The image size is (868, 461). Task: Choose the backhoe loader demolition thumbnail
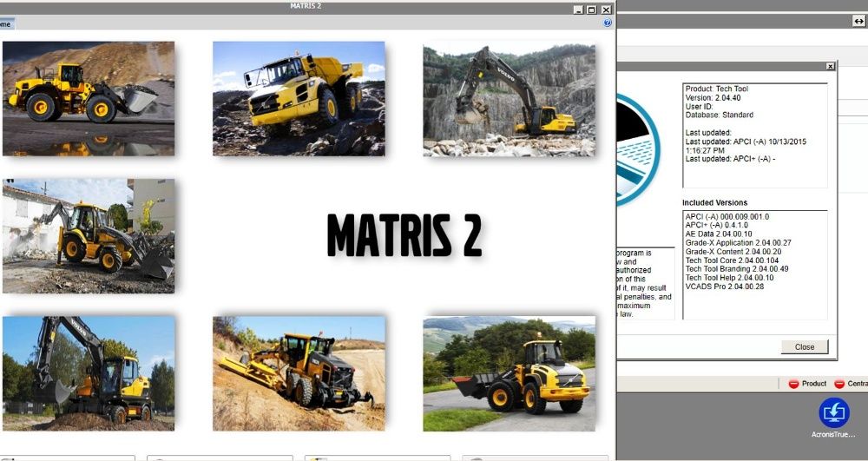coord(89,236)
